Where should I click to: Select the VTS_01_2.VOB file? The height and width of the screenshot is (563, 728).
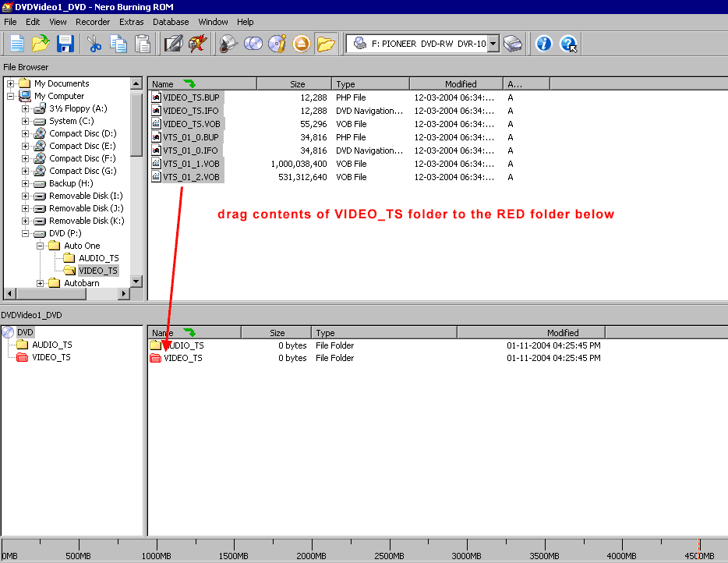click(x=191, y=177)
